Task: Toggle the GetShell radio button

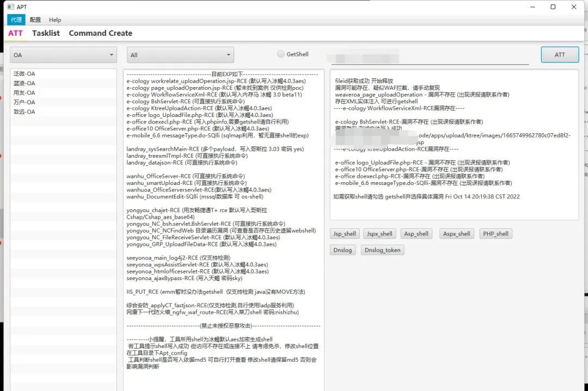Action: 280,54
